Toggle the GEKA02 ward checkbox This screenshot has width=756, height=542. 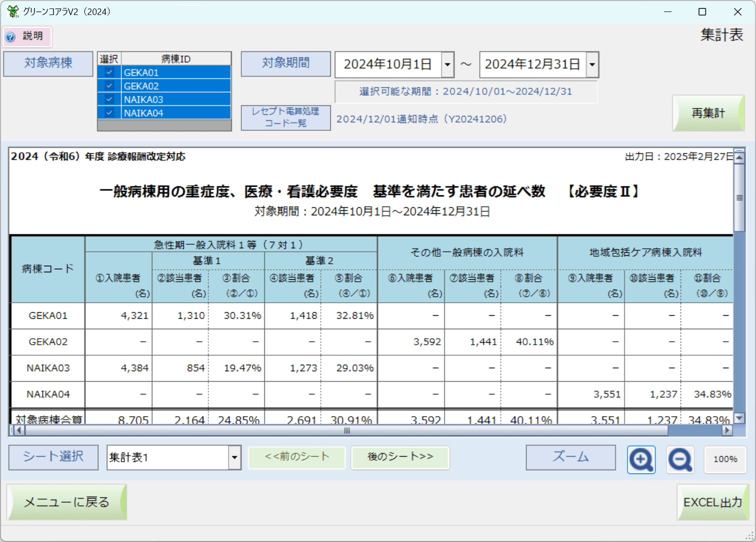(x=109, y=86)
